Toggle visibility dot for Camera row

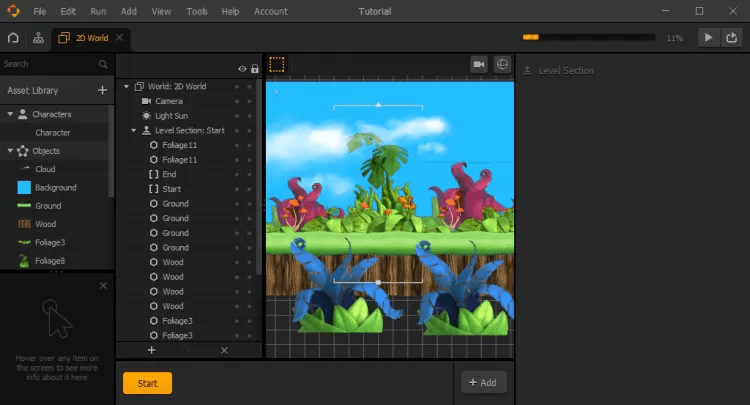[x=237, y=101]
